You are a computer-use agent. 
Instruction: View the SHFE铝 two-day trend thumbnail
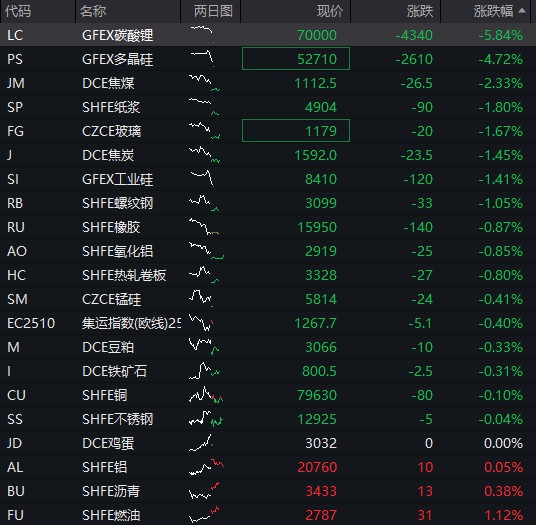coord(206,467)
